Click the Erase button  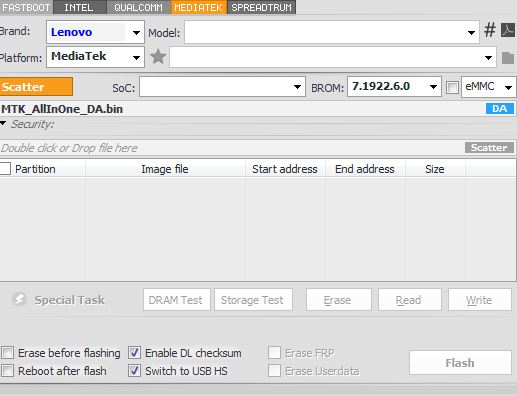339,300
